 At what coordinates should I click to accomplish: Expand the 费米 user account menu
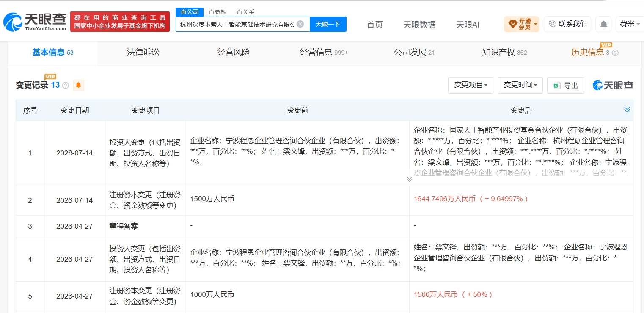click(630, 24)
